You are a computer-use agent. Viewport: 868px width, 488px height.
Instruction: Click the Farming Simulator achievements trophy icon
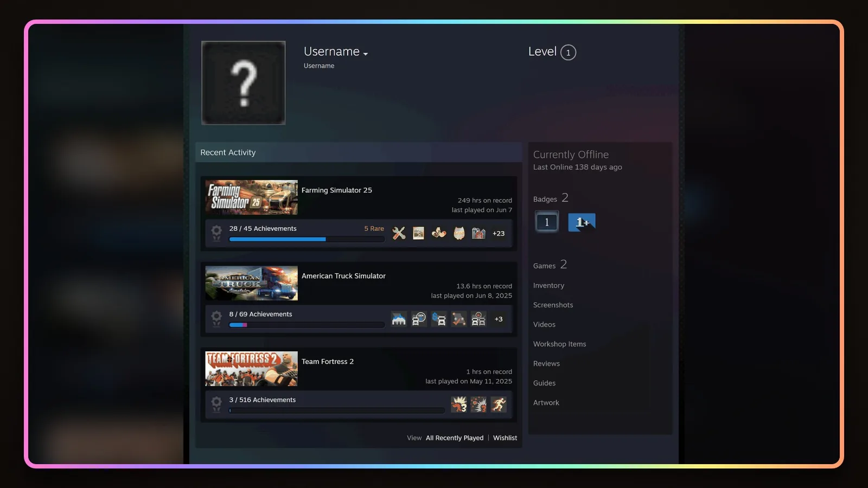click(216, 234)
